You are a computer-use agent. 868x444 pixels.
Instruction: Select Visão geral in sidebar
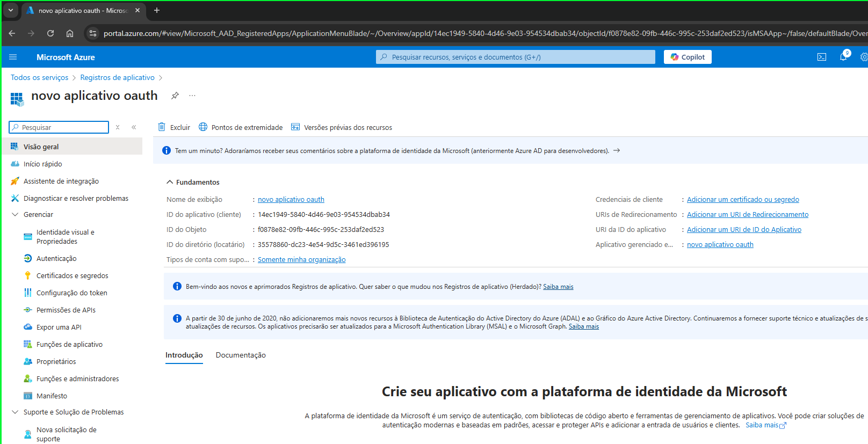[72, 147]
